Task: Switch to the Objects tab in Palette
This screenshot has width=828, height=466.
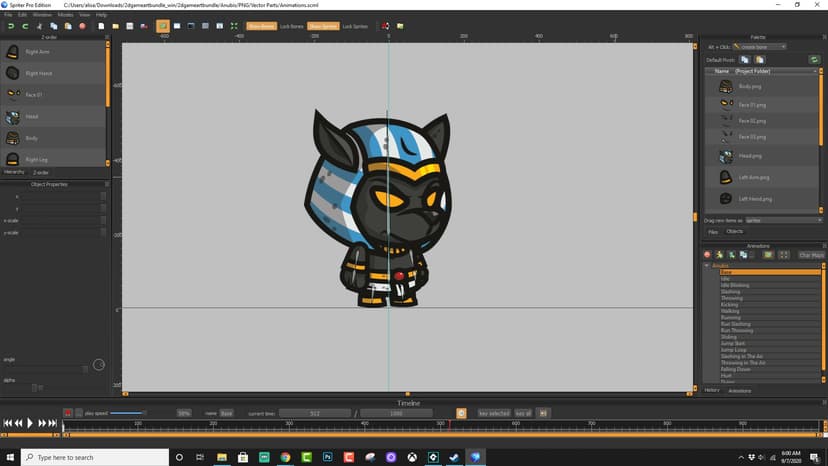Action: point(734,231)
